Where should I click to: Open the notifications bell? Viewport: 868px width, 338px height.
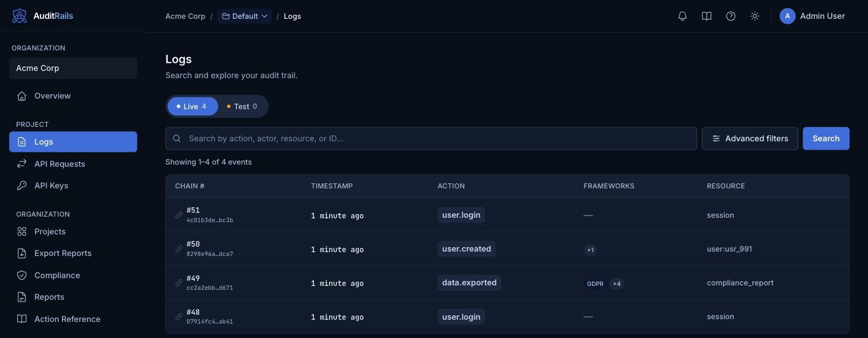point(683,16)
